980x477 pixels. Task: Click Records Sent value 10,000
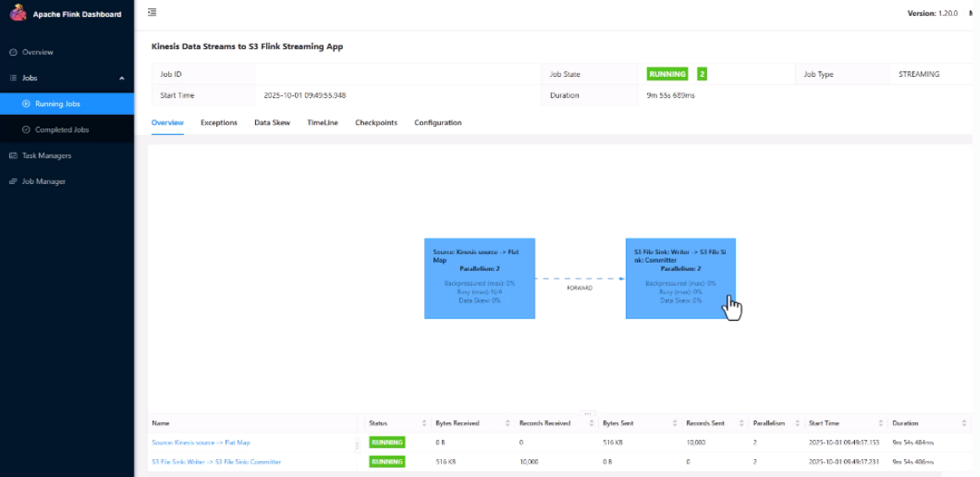697,442
